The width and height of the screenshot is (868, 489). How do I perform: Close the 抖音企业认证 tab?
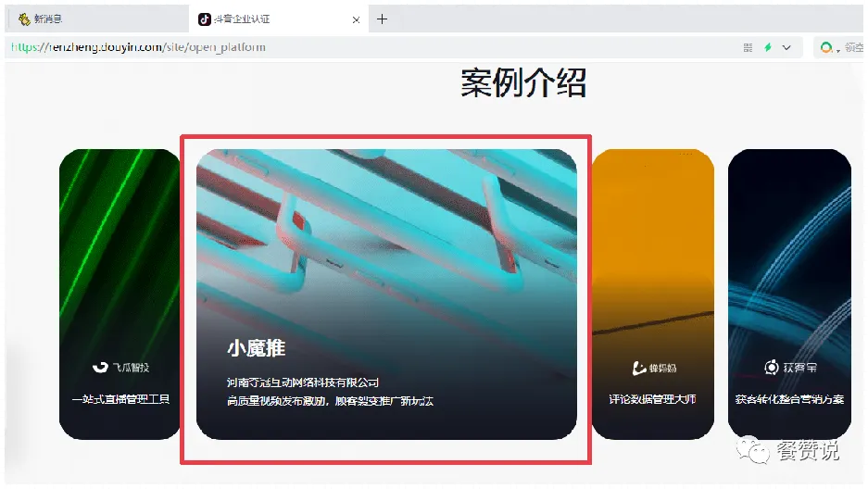(x=356, y=20)
